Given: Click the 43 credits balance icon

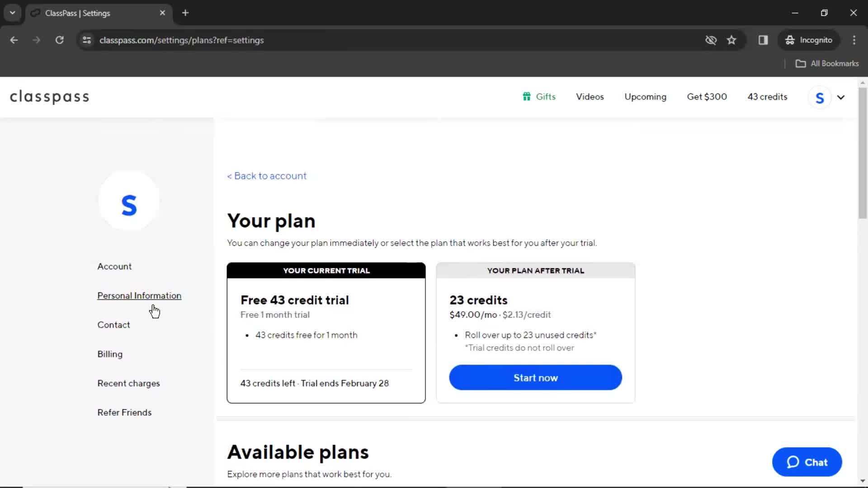Looking at the screenshot, I should (768, 97).
